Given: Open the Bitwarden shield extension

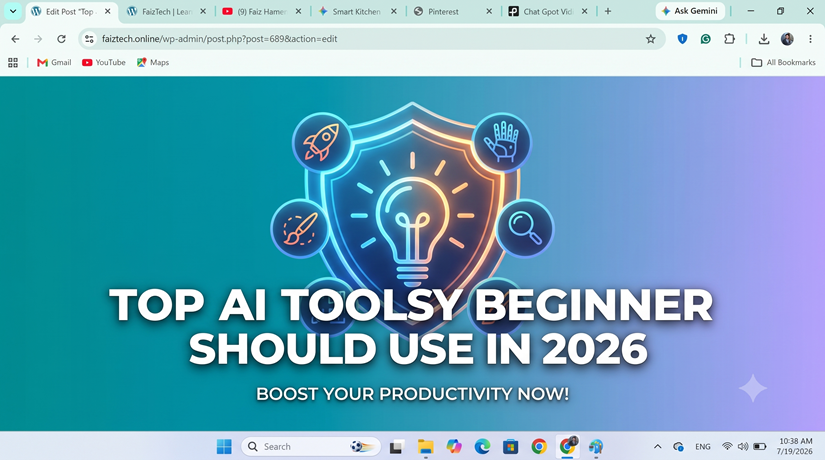Looking at the screenshot, I should pyautogui.click(x=682, y=39).
